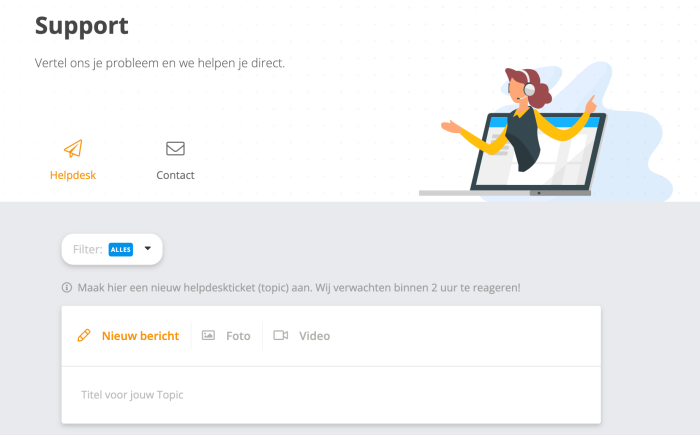Select the Nieuw bericht tab
700x435 pixels.
[x=128, y=336]
